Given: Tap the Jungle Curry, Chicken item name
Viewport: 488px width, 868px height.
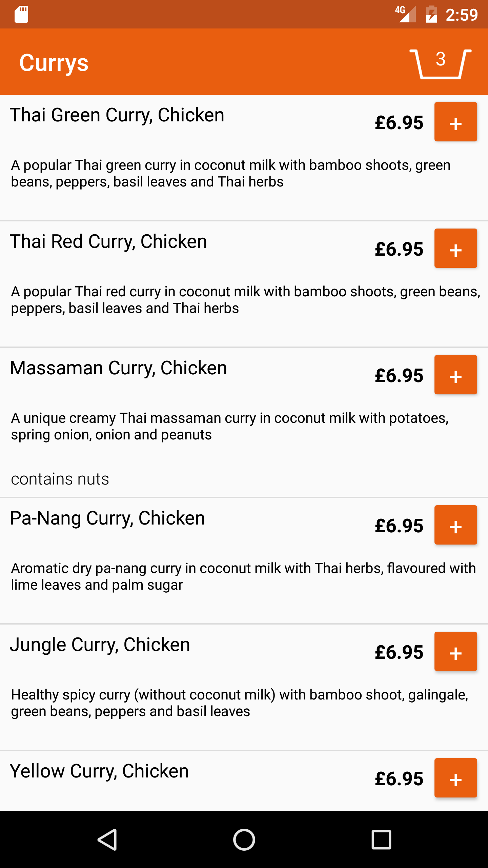Looking at the screenshot, I should pos(100,645).
